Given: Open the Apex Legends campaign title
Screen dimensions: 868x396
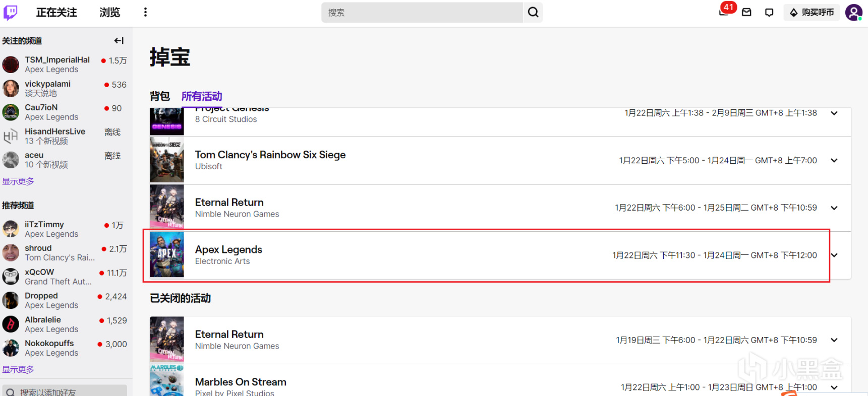Looking at the screenshot, I should tap(228, 249).
